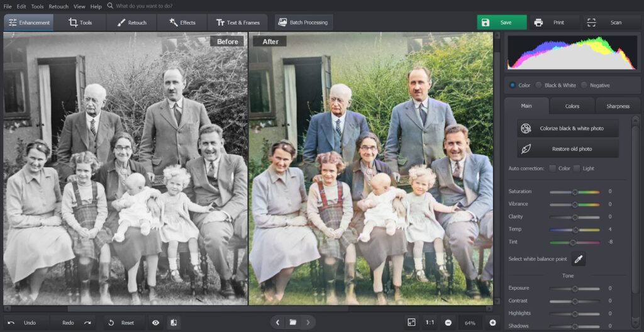Enable the Color auto correction checkbox
Screen dimensions: 644x332
point(552,169)
